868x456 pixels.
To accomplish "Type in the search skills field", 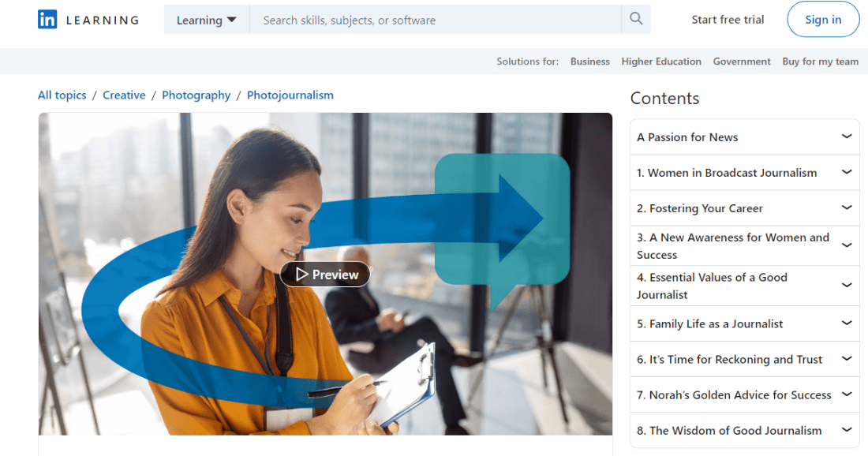I will 435,20.
